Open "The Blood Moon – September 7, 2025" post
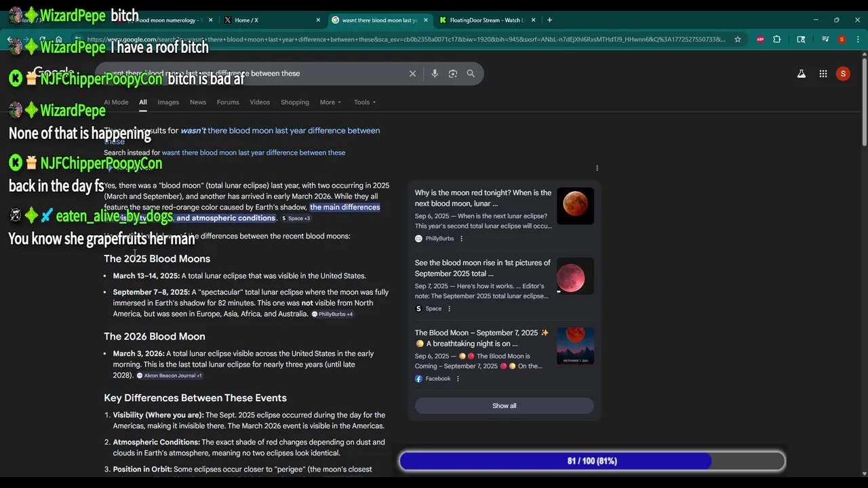Screen dimensions: 868x488 pyautogui.click(x=481, y=338)
